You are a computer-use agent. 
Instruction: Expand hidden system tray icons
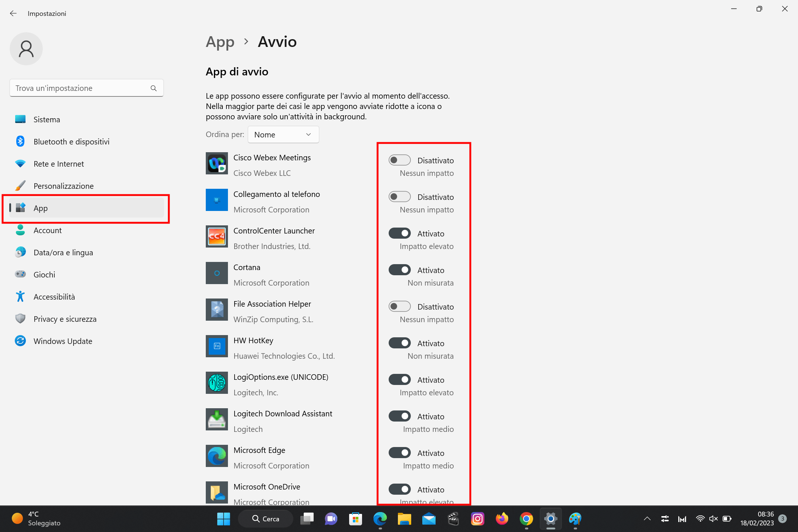(x=647, y=519)
